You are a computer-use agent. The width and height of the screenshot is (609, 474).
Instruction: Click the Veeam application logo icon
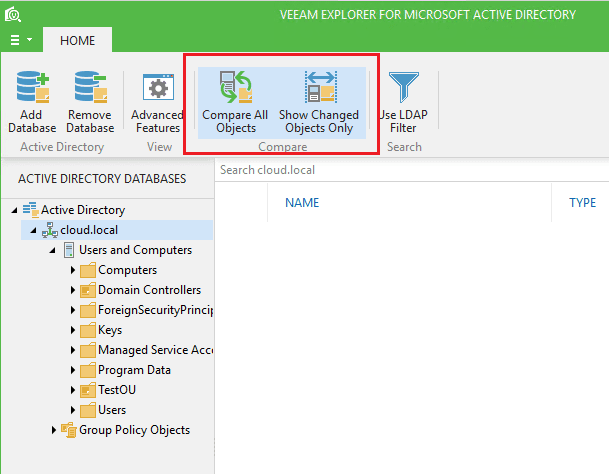pos(12,14)
